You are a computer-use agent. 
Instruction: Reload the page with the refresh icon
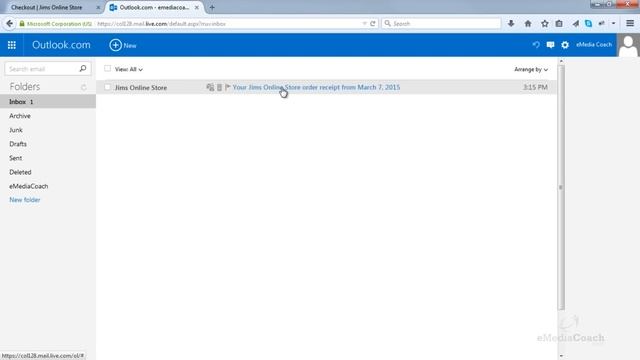(x=373, y=24)
